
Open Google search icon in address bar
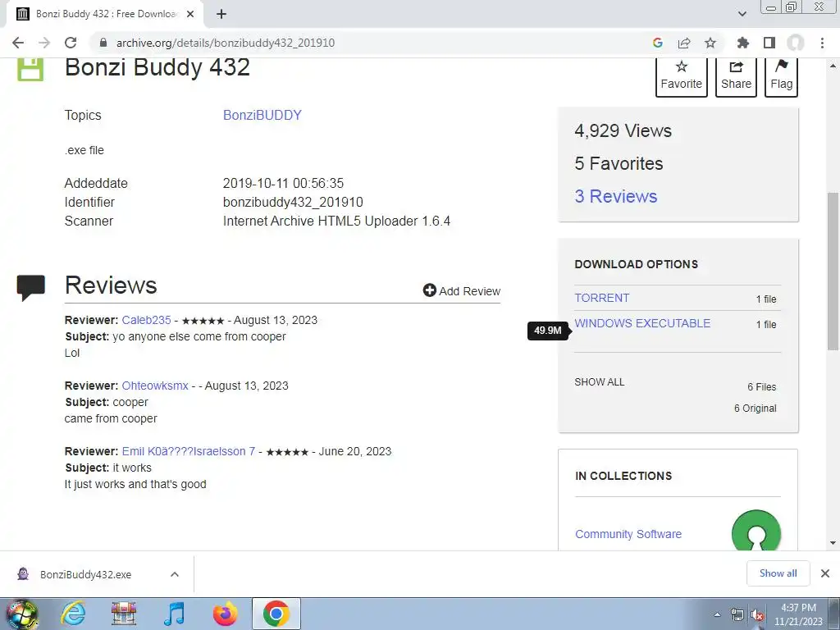[x=658, y=43]
